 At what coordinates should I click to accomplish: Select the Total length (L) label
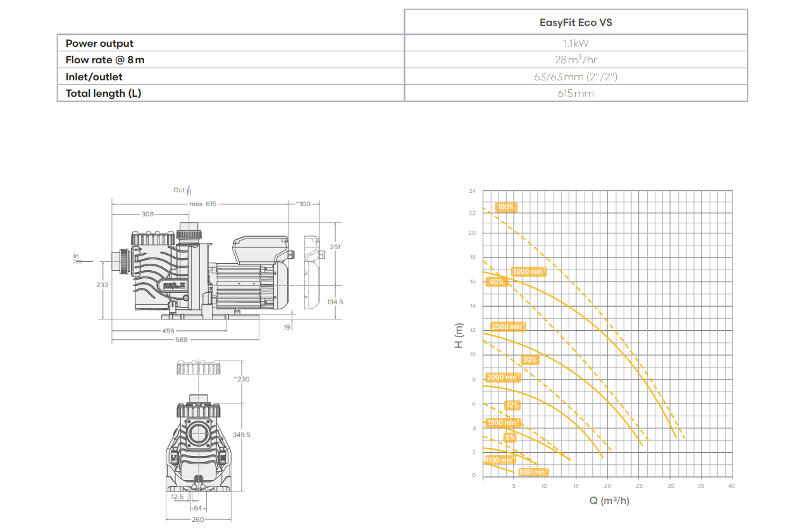[103, 93]
